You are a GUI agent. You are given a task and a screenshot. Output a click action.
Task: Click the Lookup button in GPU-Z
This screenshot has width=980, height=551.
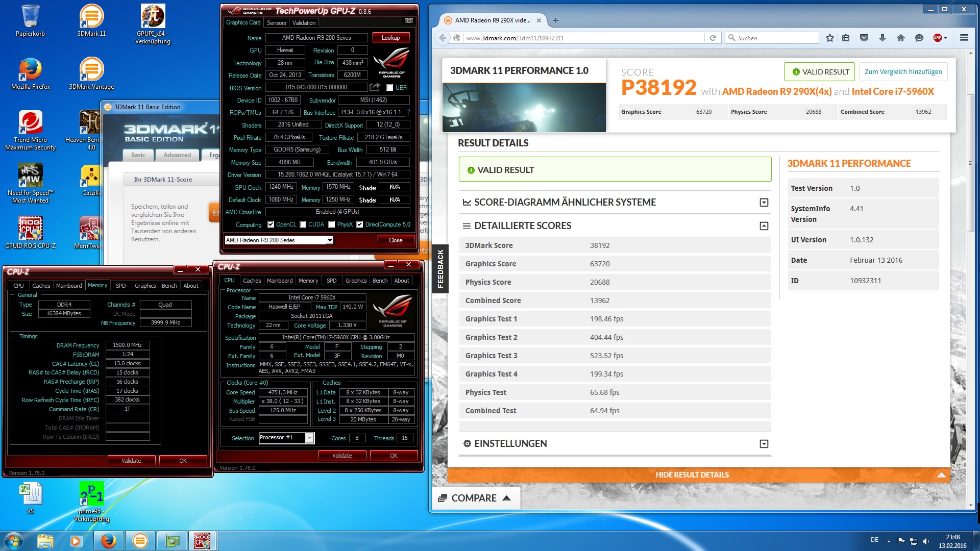[x=390, y=38]
